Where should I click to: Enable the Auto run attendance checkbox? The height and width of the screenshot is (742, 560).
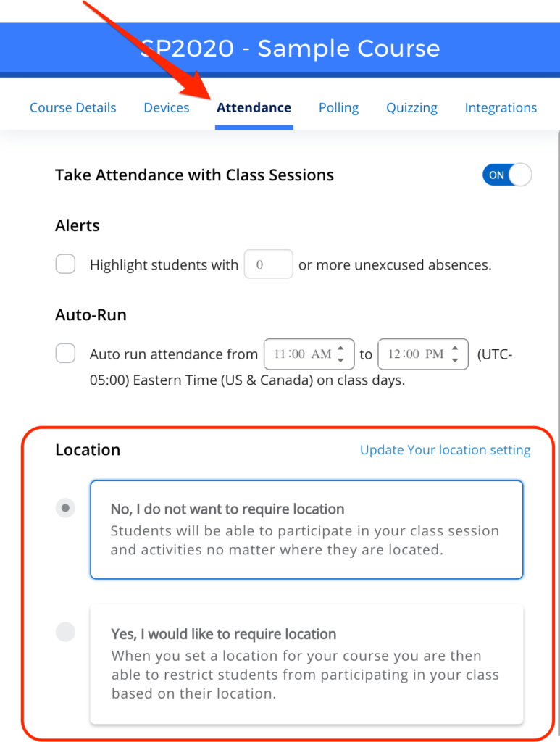[x=66, y=354]
